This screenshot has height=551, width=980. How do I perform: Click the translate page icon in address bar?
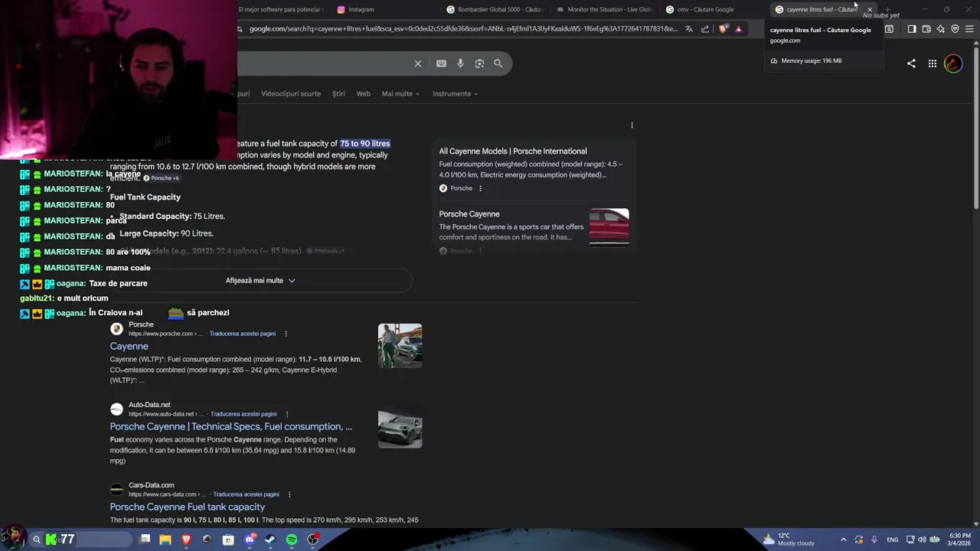point(689,29)
